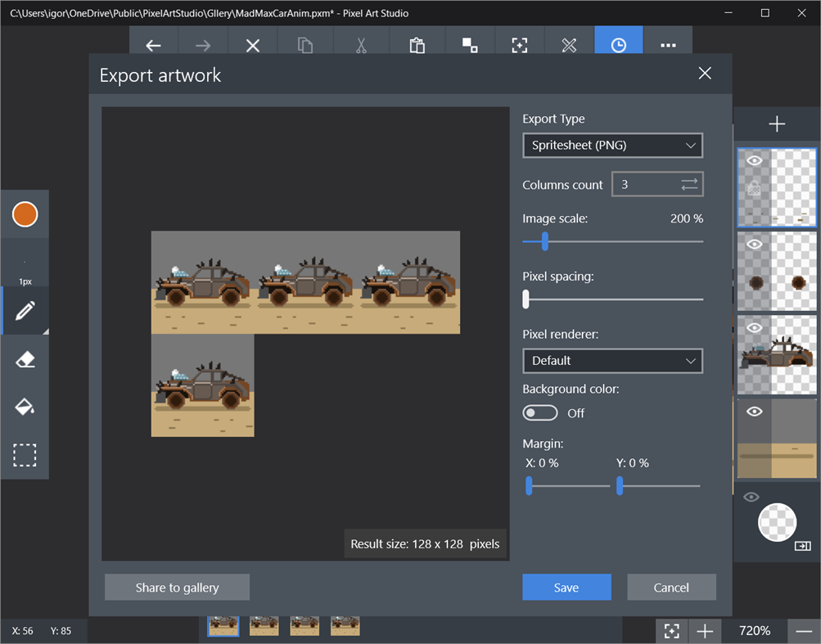Open the Export Type dropdown

[x=612, y=145]
